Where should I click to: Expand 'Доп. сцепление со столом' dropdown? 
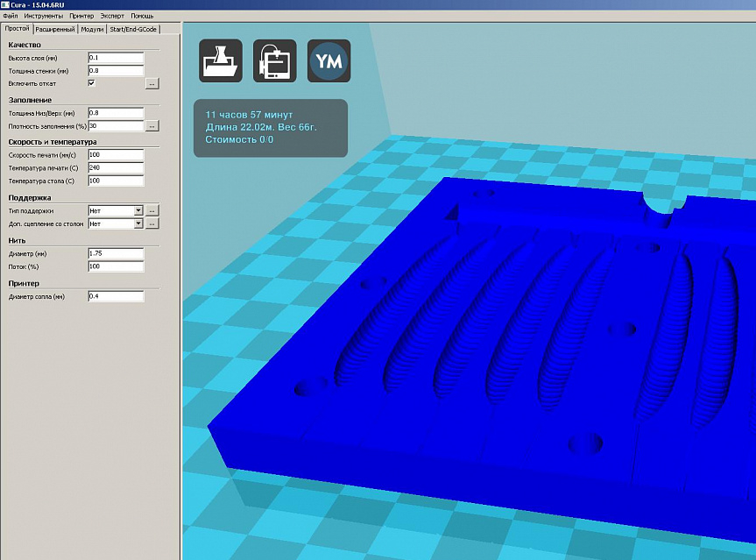(x=138, y=223)
